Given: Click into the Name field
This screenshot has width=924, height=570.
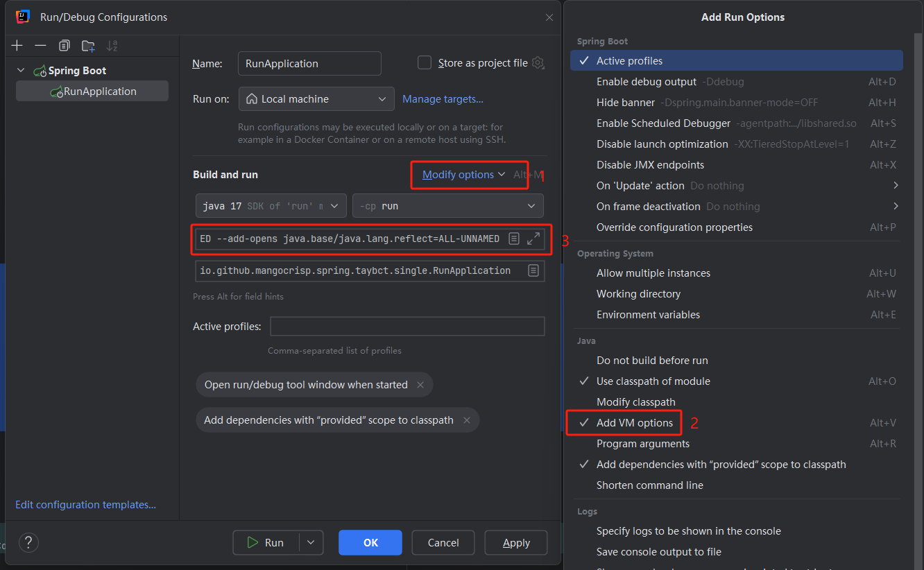Looking at the screenshot, I should point(309,63).
